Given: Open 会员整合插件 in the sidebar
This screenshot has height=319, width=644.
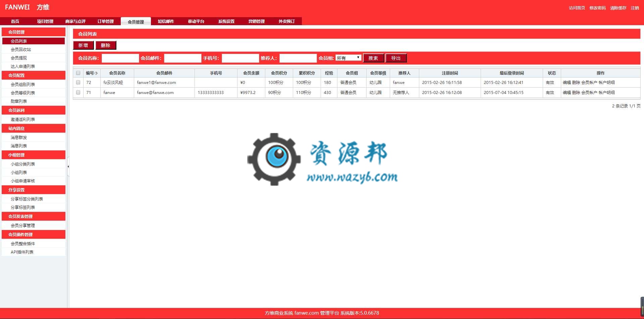Looking at the screenshot, I should 34,243.
